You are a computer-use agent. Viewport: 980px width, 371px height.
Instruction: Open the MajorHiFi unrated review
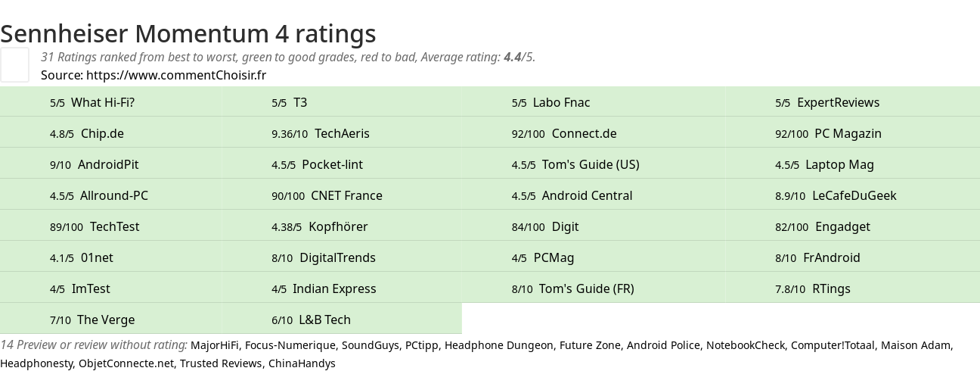pyautogui.click(x=215, y=345)
